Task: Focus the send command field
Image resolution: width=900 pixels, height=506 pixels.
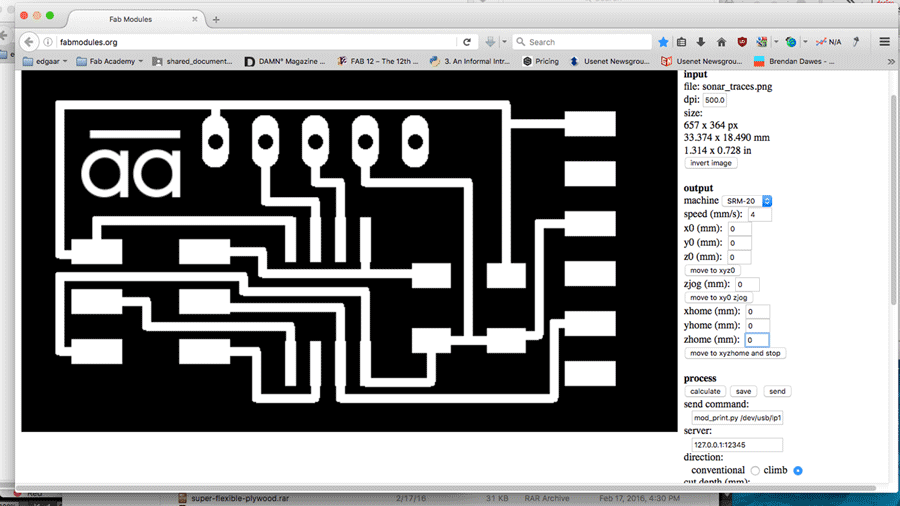Action: 737,418
